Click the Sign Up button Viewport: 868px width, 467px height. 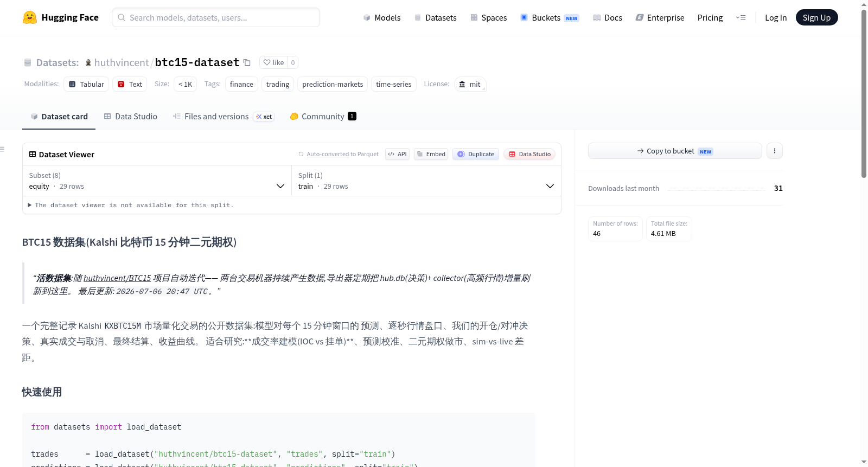coord(816,17)
